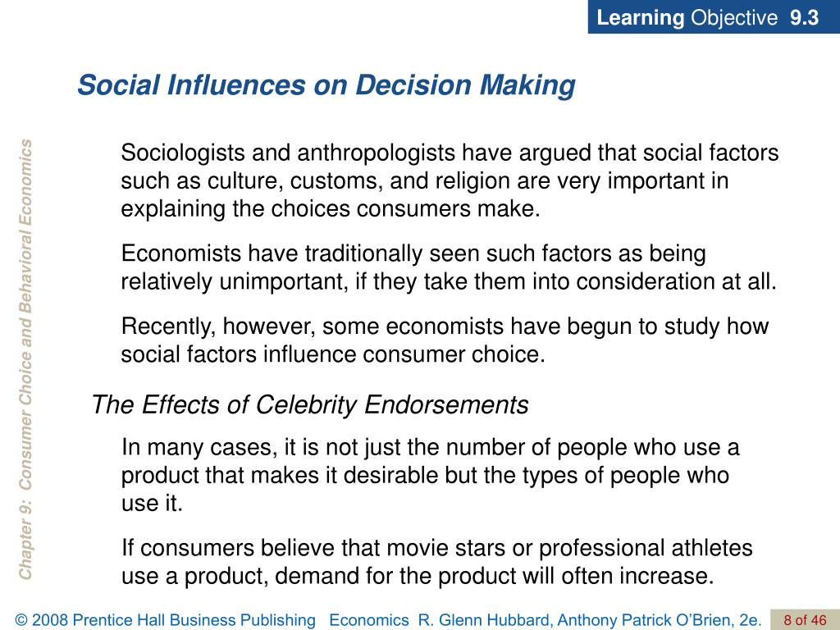
Task: Click the word Learning in the top banner
Action: pyautogui.click(x=640, y=18)
